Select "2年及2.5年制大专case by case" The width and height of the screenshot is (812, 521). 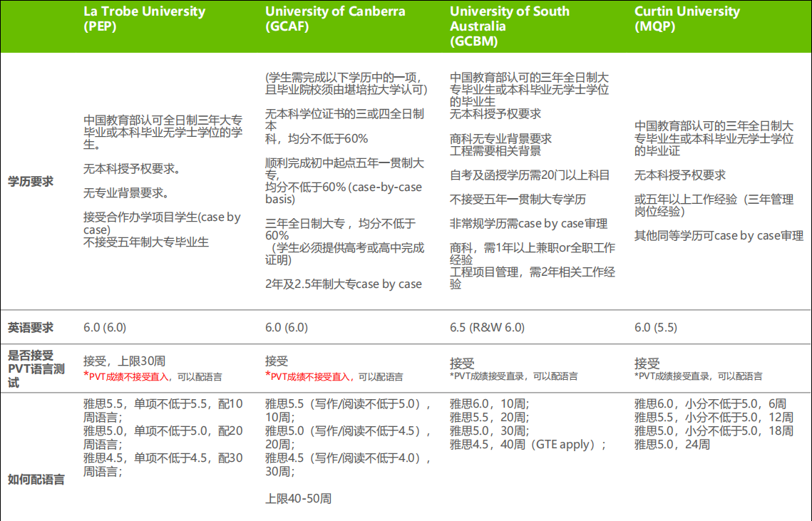click(344, 284)
